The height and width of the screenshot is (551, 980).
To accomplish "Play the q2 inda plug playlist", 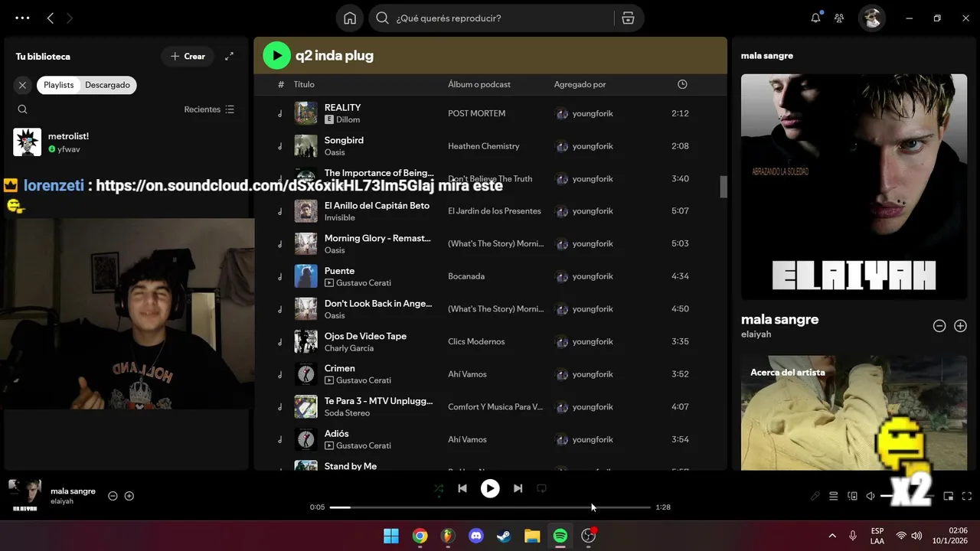I will (276, 55).
